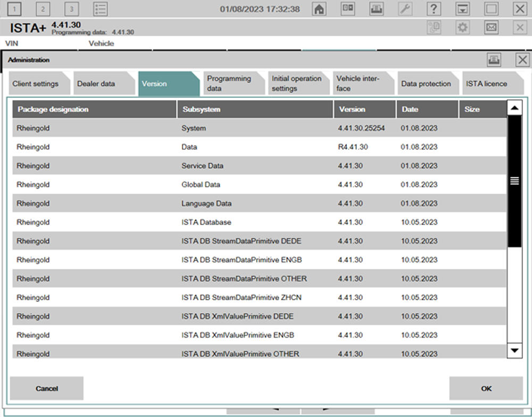532x417 pixels.
Task: Go to the Home screen icon
Action: (x=319, y=9)
